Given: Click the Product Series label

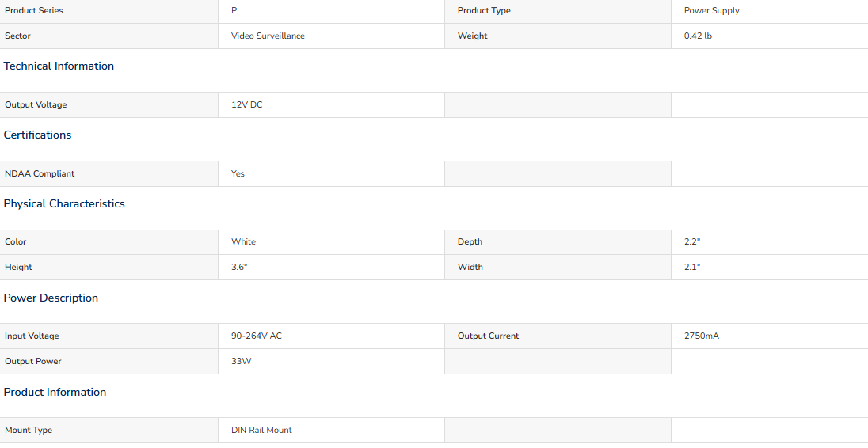Looking at the screenshot, I should tap(34, 10).
